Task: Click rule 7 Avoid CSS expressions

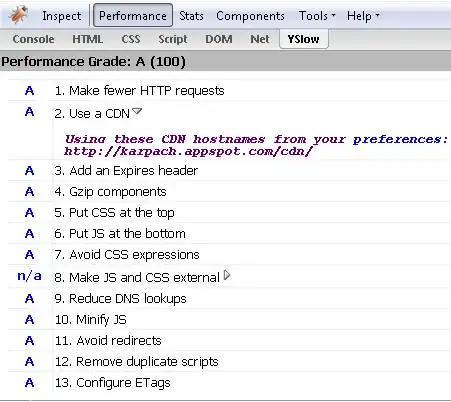Action: [x=127, y=255]
